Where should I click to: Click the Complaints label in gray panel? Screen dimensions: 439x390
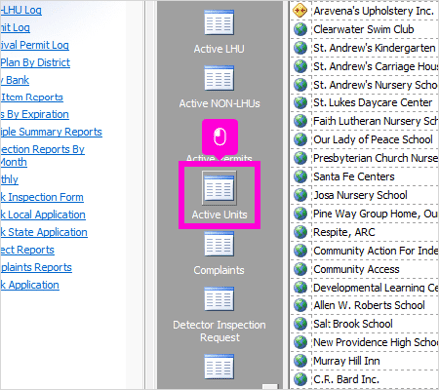click(219, 270)
